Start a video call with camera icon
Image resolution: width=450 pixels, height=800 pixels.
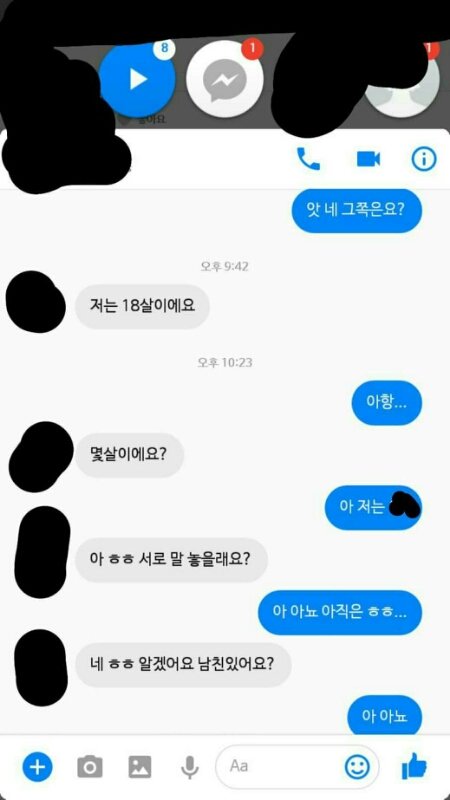[x=368, y=159]
